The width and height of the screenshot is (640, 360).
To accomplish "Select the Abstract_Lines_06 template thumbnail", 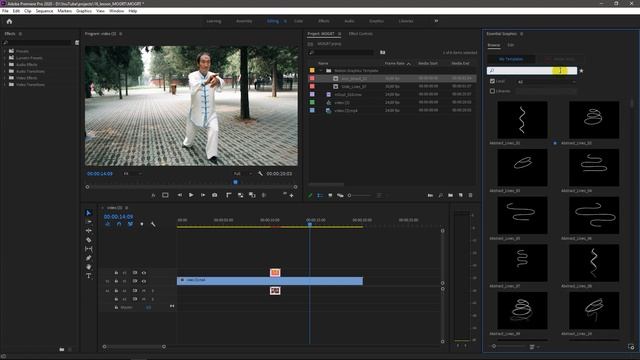I will coord(593,215).
